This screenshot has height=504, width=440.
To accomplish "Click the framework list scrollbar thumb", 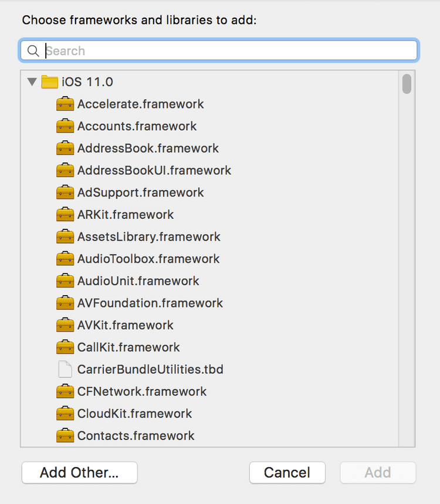I will [x=407, y=84].
